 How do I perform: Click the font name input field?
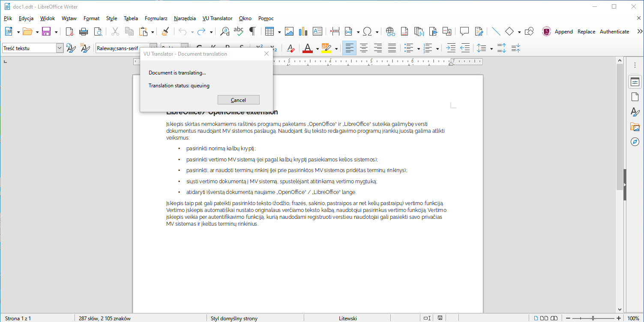(122, 48)
